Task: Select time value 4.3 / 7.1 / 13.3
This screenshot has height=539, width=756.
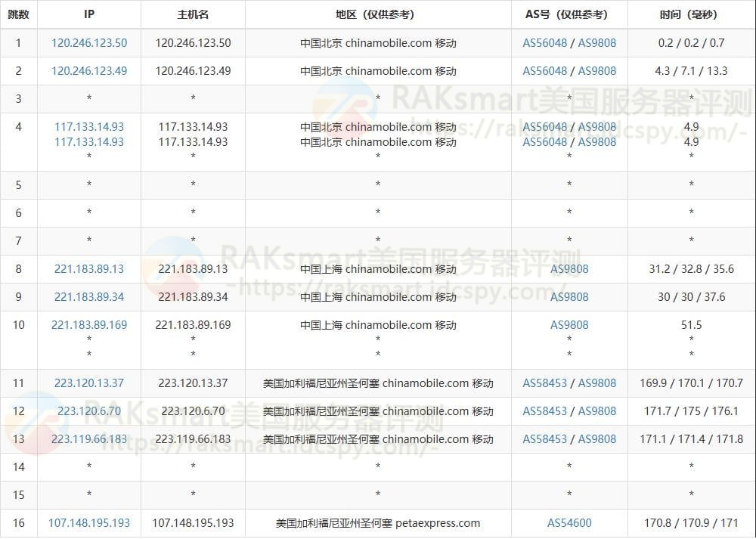Action: point(692,71)
